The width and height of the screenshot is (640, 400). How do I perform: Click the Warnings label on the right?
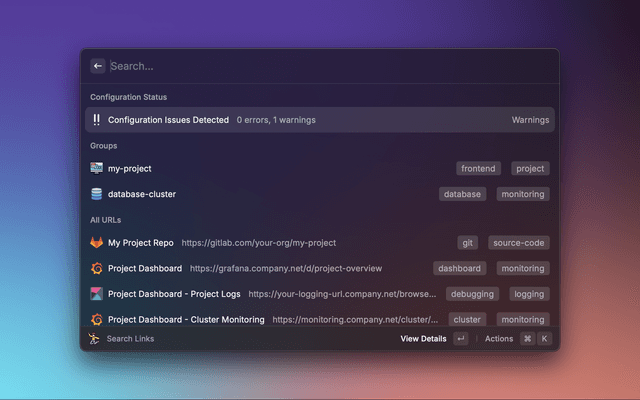[530, 120]
